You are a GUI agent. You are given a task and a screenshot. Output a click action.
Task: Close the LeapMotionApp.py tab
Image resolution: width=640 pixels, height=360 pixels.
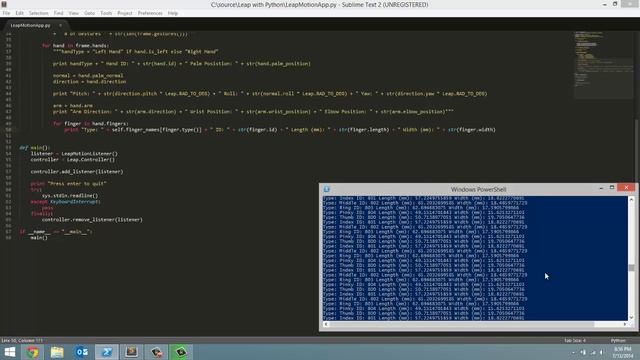pyautogui.click(x=60, y=25)
